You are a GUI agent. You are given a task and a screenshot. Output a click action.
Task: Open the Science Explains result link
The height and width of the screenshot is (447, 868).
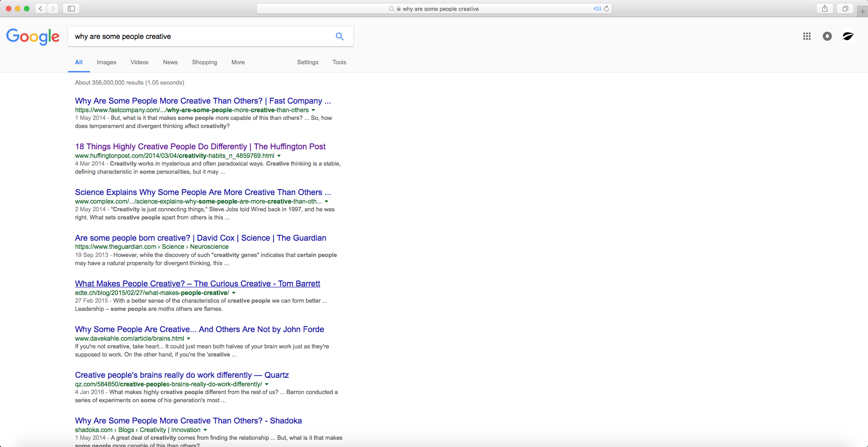[203, 192]
